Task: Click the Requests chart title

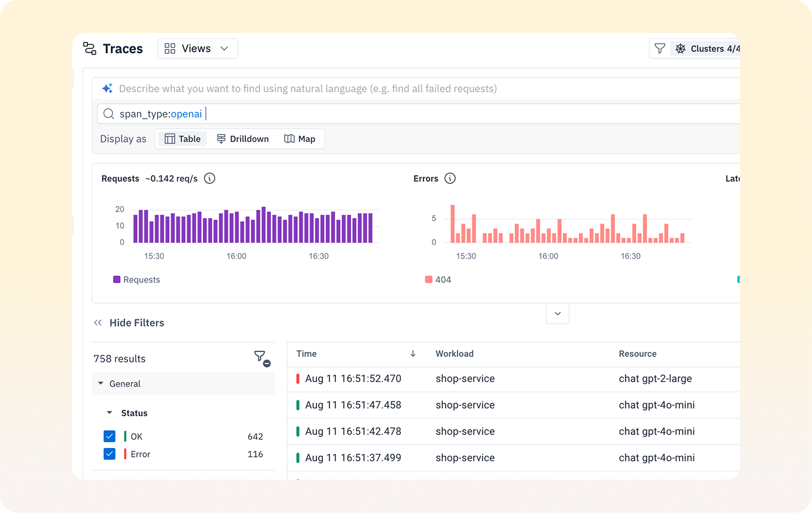Action: click(x=120, y=178)
